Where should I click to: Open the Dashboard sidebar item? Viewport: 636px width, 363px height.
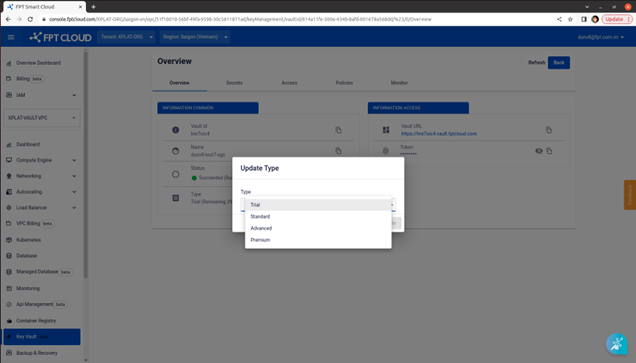pyautogui.click(x=42, y=144)
